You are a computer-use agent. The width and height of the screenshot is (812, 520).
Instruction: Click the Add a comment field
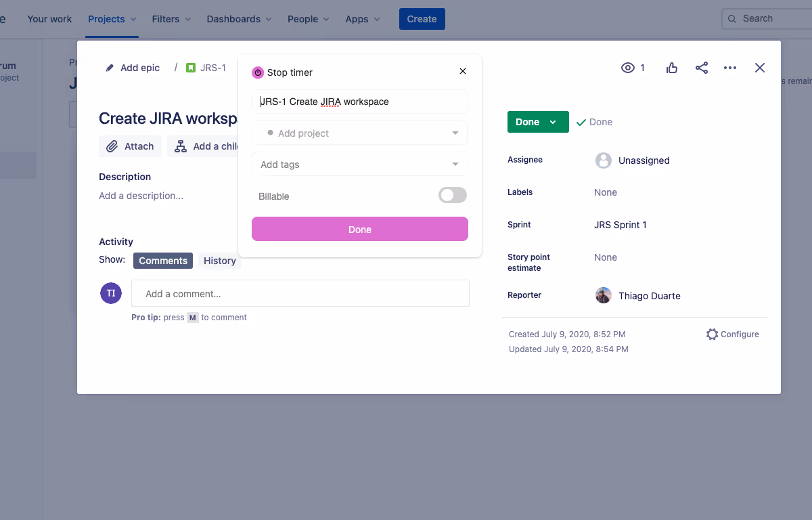click(300, 294)
